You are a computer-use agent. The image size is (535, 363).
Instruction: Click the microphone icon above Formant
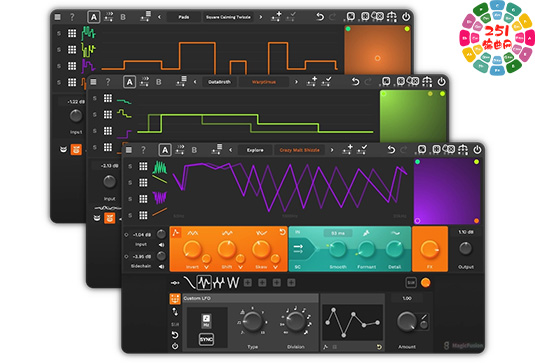pos(366,233)
